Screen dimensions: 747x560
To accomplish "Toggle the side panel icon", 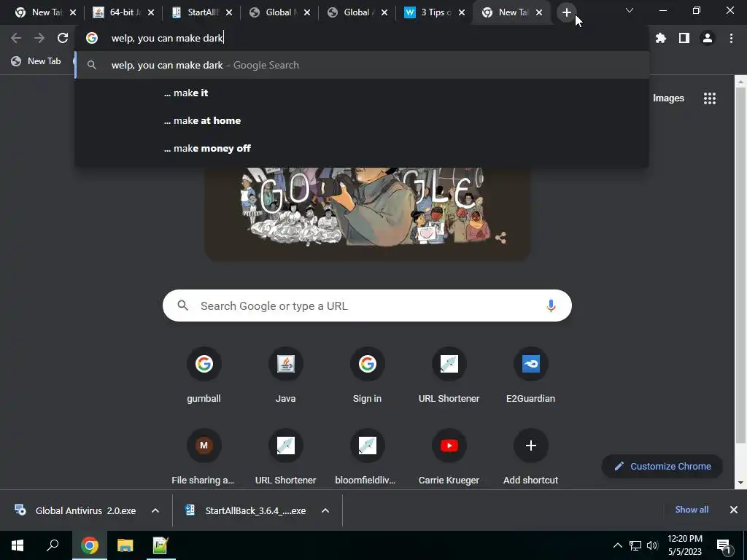I will tap(684, 38).
